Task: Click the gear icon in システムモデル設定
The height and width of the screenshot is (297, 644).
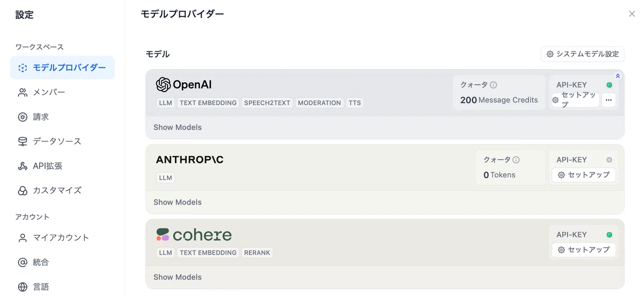Action: tap(550, 54)
